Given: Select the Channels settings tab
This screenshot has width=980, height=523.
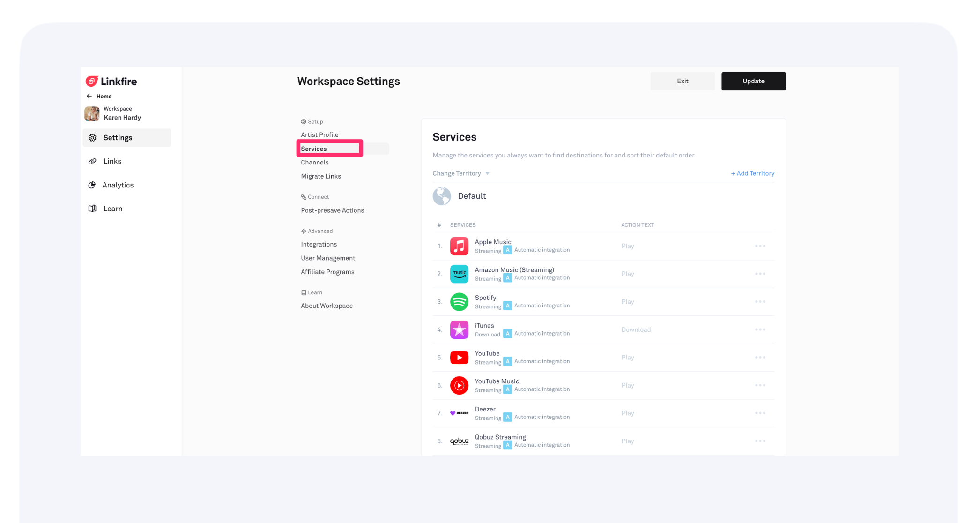Looking at the screenshot, I should tap(314, 163).
